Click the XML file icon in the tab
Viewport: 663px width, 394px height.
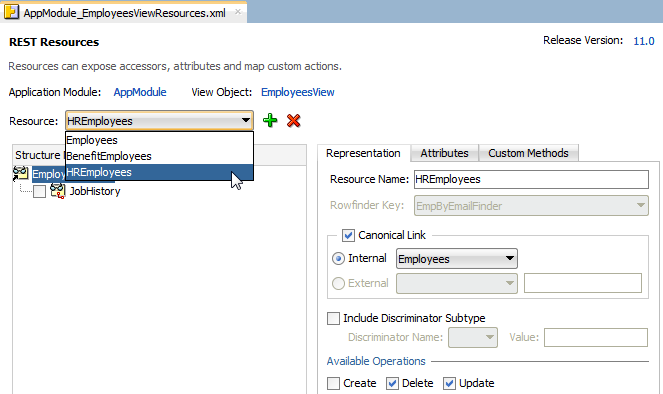(x=11, y=12)
